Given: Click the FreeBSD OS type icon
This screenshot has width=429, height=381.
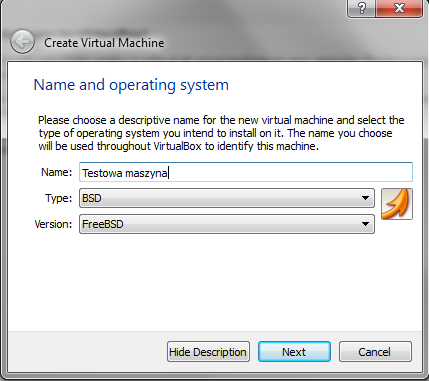Looking at the screenshot, I should tap(397, 204).
